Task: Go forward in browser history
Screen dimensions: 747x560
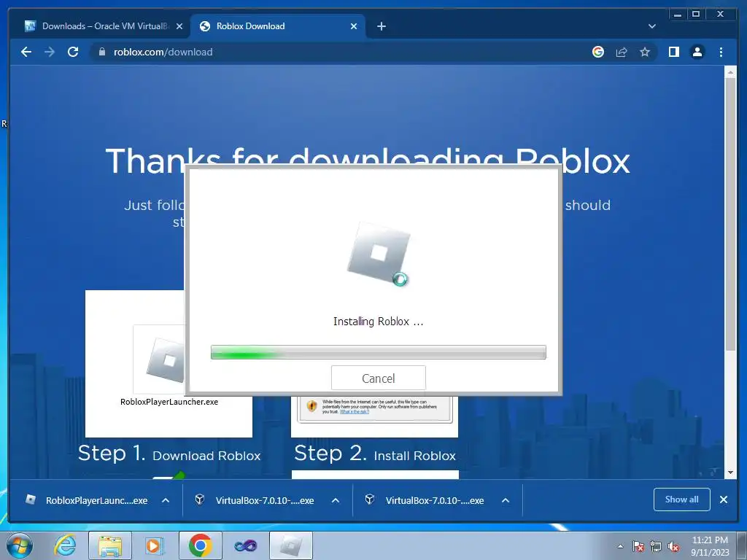Action: (x=50, y=52)
